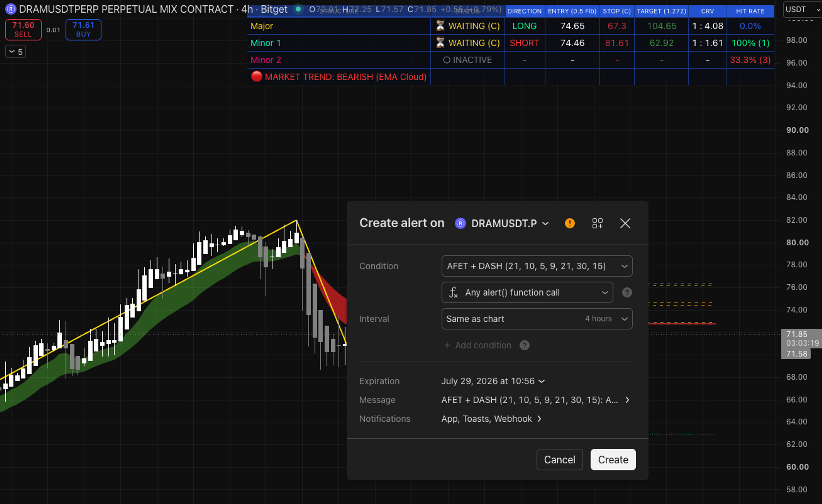Close the Create alert dialog
This screenshot has width=822, height=504.
point(625,223)
